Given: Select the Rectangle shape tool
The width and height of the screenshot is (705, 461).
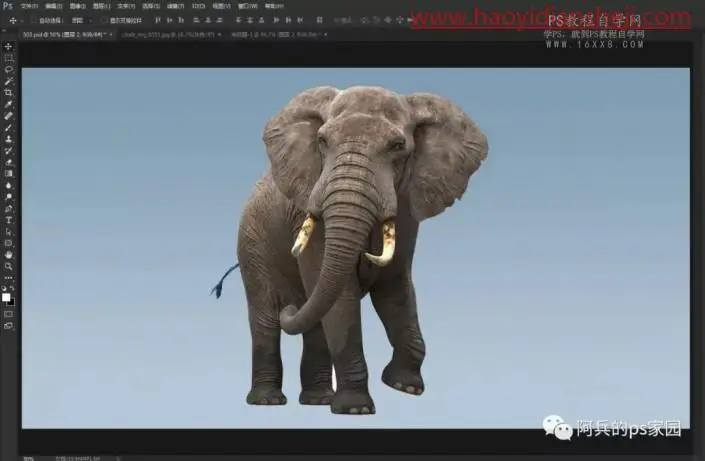Looking at the screenshot, I should coord(9,243).
